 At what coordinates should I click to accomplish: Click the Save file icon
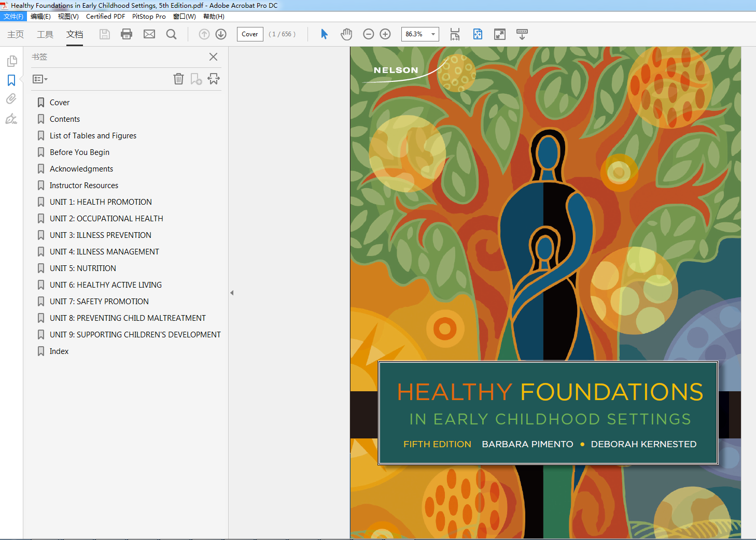tap(105, 34)
